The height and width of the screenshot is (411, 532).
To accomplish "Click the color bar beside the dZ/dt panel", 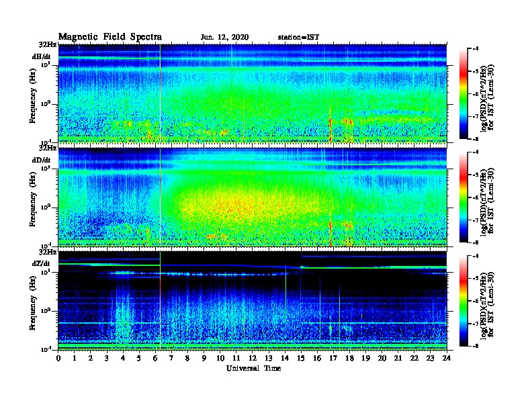I will click(x=463, y=301).
